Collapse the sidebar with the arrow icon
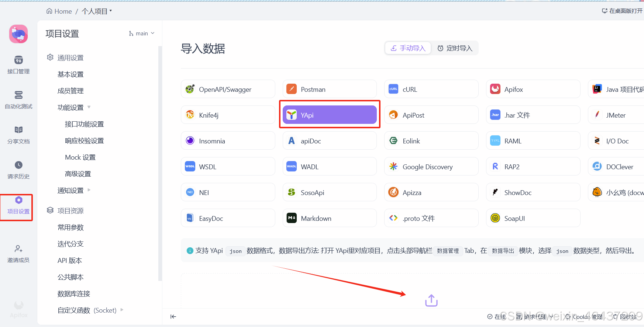The image size is (644, 327). click(x=173, y=316)
